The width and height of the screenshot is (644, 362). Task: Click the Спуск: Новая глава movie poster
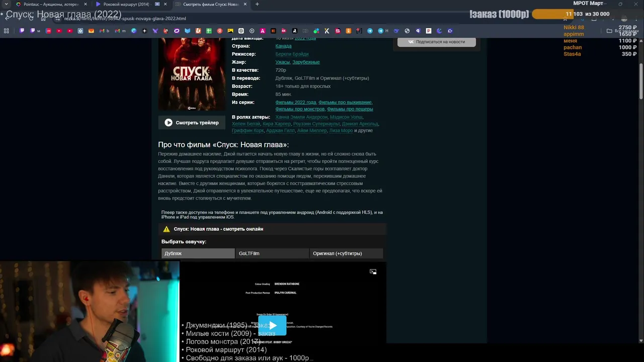click(x=192, y=74)
